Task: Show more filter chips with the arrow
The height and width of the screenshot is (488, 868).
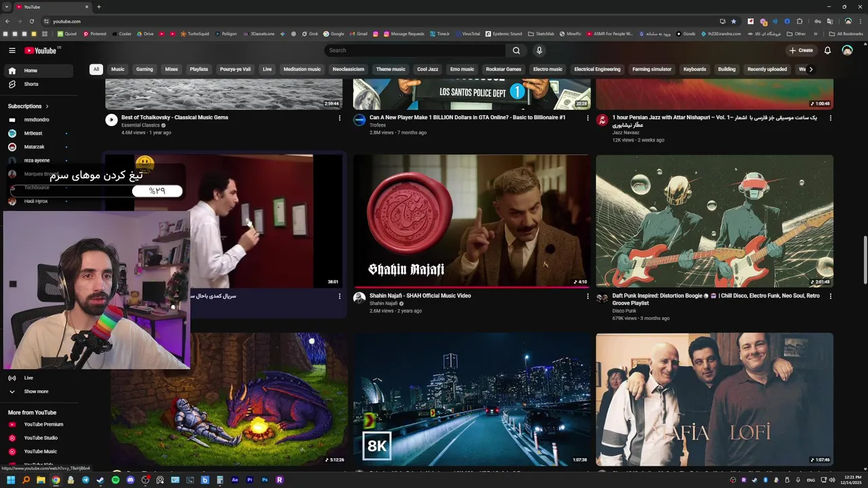Action: [810, 69]
